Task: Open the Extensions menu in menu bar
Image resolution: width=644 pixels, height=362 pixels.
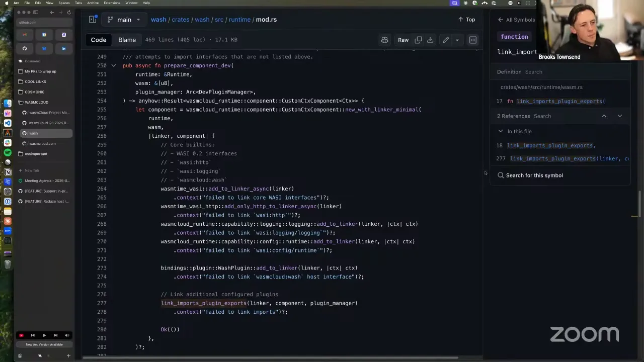Action: [112, 3]
